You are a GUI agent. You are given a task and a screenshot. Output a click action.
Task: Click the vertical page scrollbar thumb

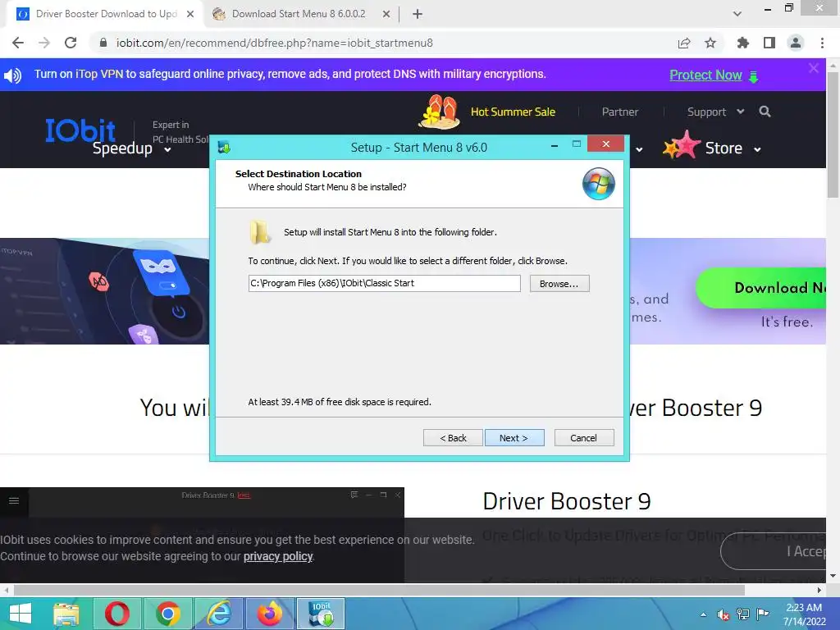tap(833, 134)
